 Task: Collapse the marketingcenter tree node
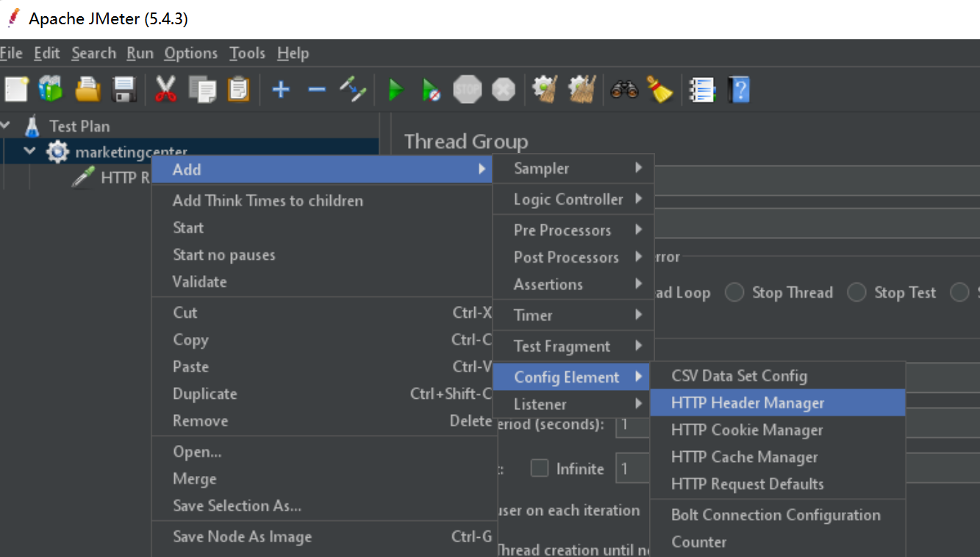30,152
